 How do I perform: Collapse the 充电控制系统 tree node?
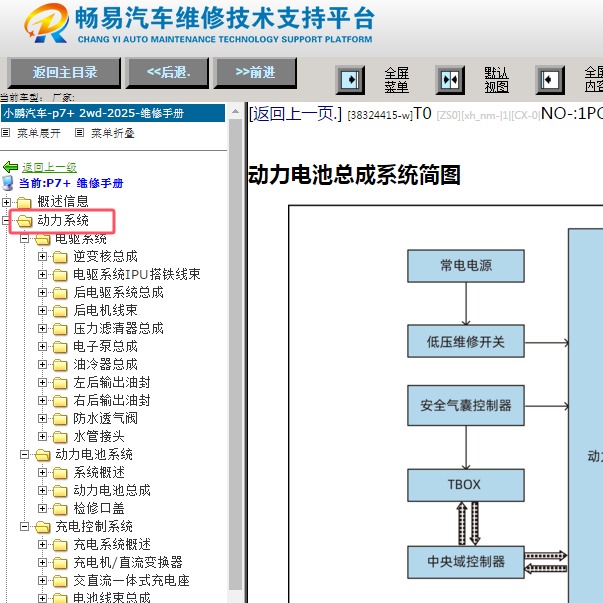coord(25,526)
